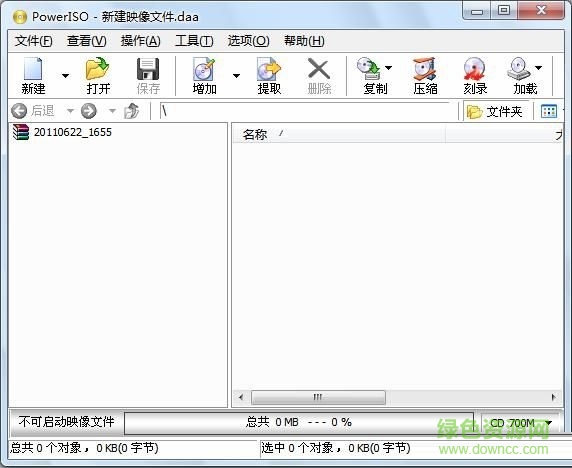This screenshot has height=468, width=572.
Task: Open the New (新建) dropdown arrow
Action: (x=65, y=76)
